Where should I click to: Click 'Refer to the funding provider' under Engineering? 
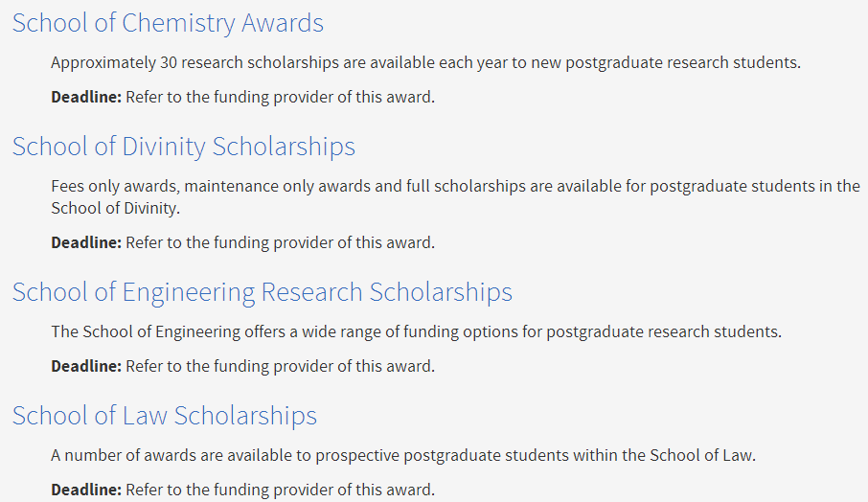pos(230,366)
